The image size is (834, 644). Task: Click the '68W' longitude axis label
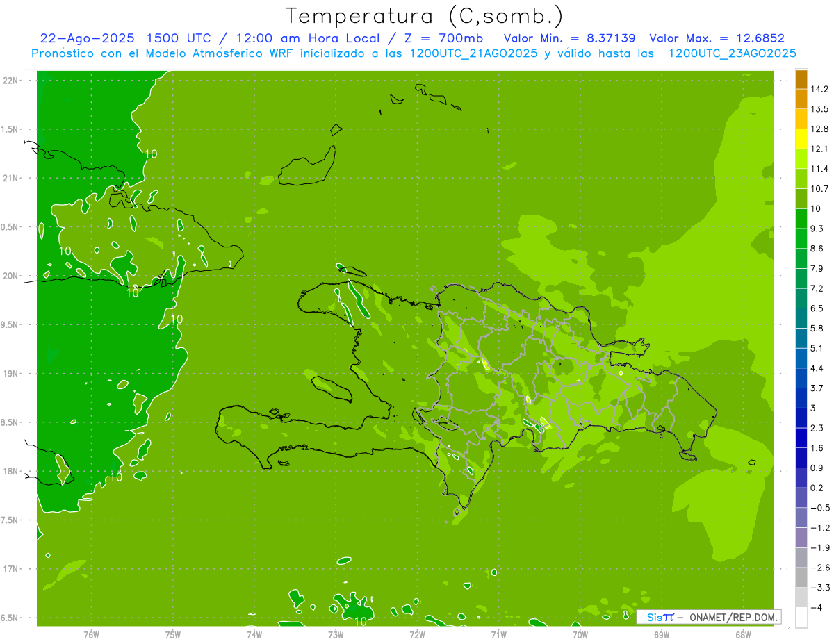(x=743, y=634)
